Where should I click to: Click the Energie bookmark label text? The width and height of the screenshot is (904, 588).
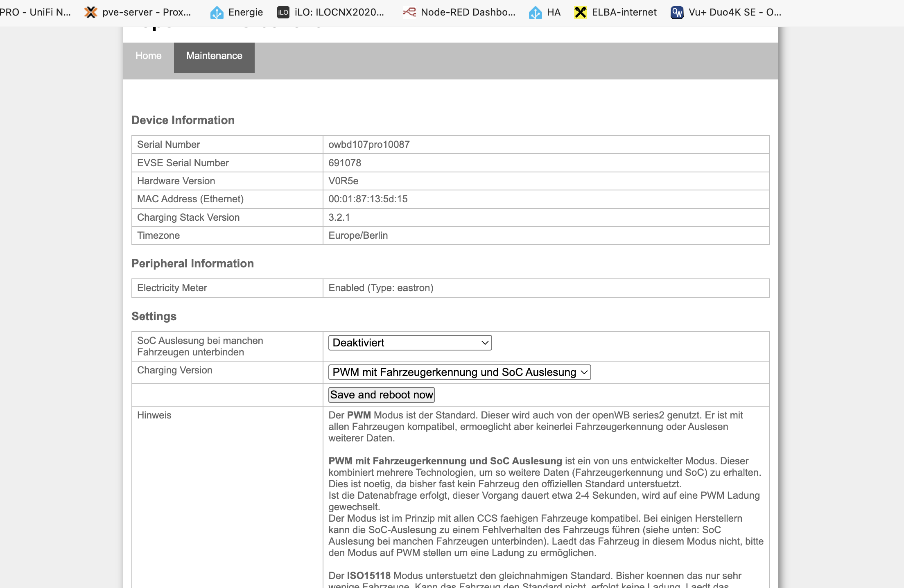click(246, 12)
